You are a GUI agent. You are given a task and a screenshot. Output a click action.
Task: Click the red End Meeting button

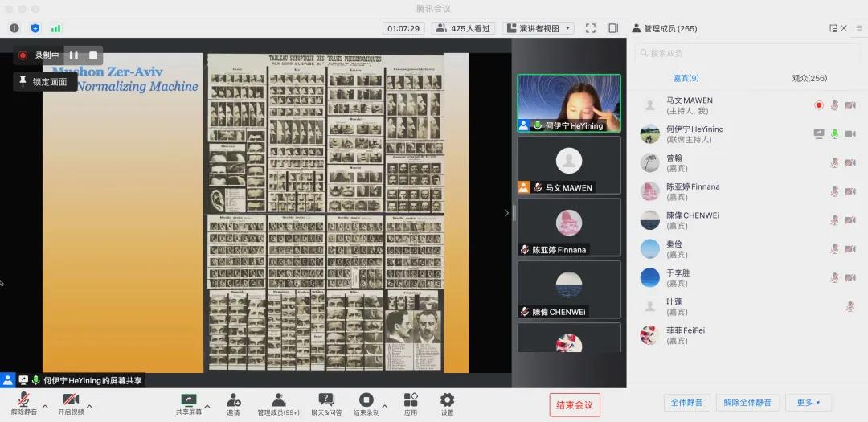coord(575,405)
